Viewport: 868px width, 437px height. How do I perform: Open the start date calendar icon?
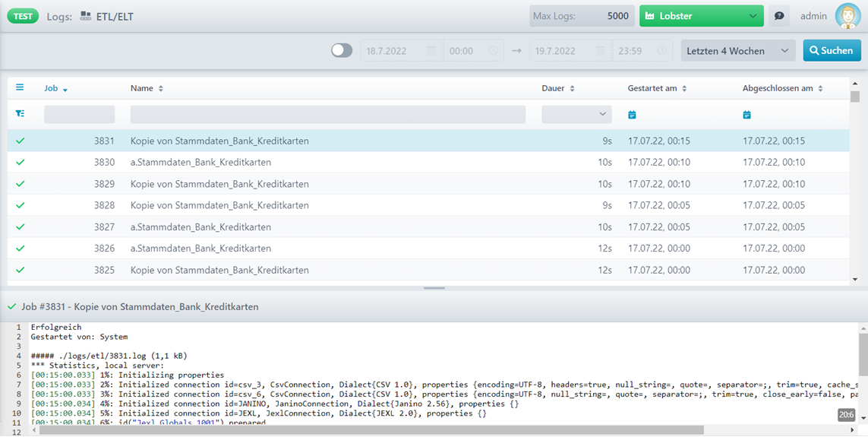[432, 50]
